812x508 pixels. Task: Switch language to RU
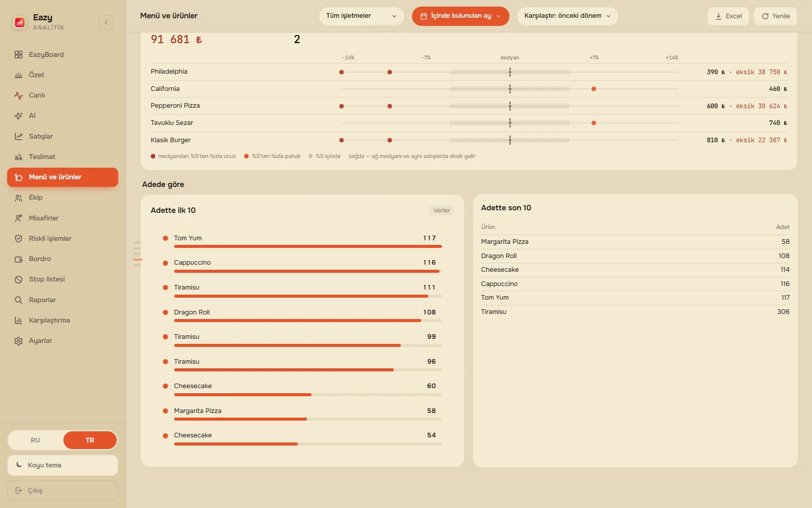(36, 440)
